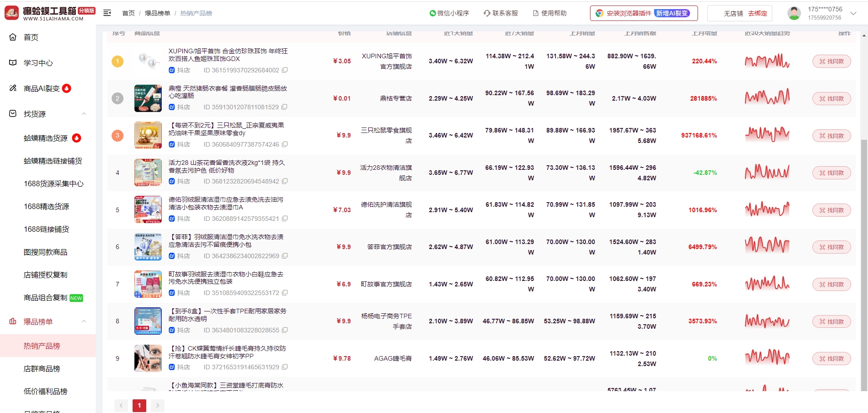Click 首页 breadcrumb link

pyautogui.click(x=128, y=13)
